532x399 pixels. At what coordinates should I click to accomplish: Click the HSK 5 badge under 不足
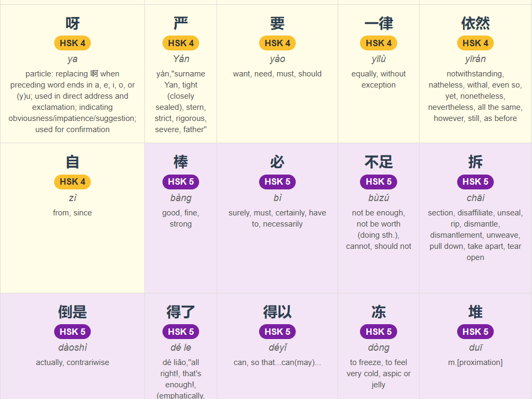[379, 181]
